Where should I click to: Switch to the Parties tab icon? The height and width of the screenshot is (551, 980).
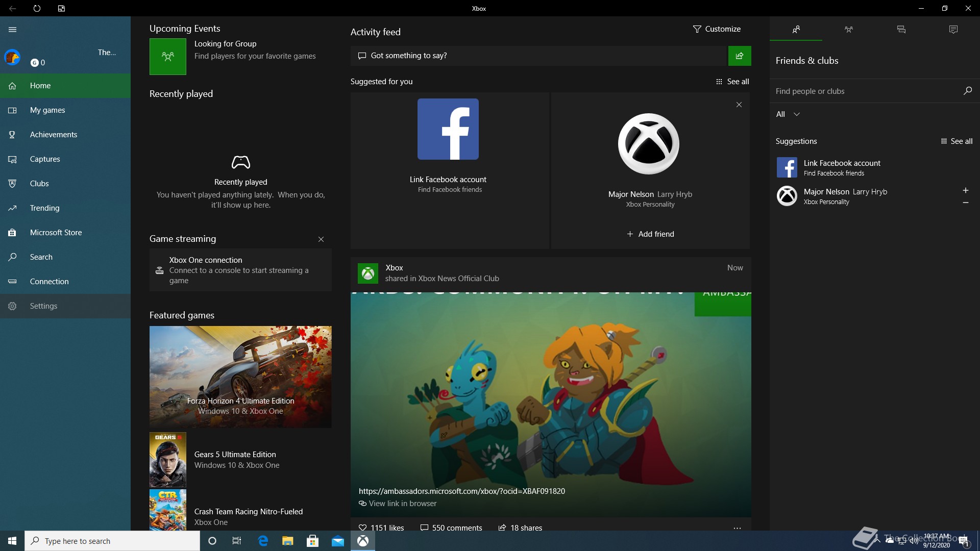point(848,29)
